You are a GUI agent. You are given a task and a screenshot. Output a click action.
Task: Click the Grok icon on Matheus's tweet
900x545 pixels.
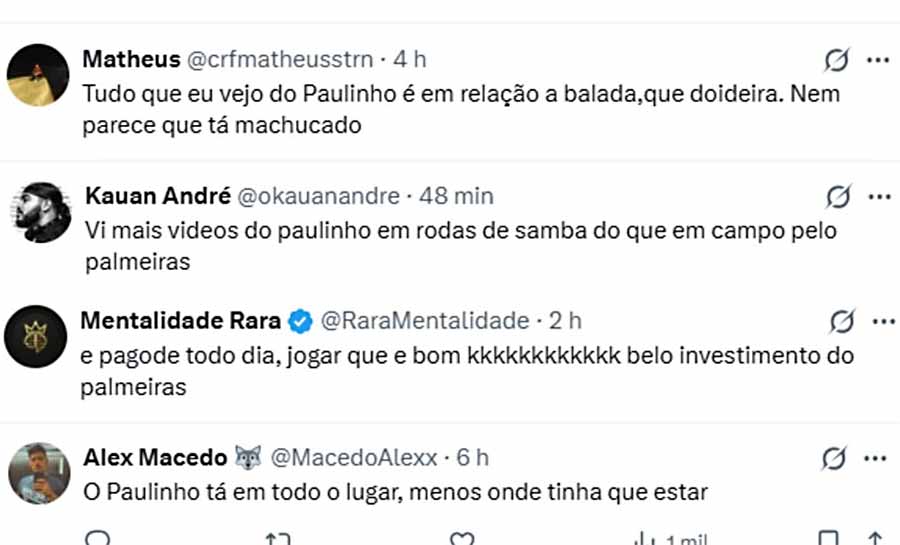click(836, 61)
